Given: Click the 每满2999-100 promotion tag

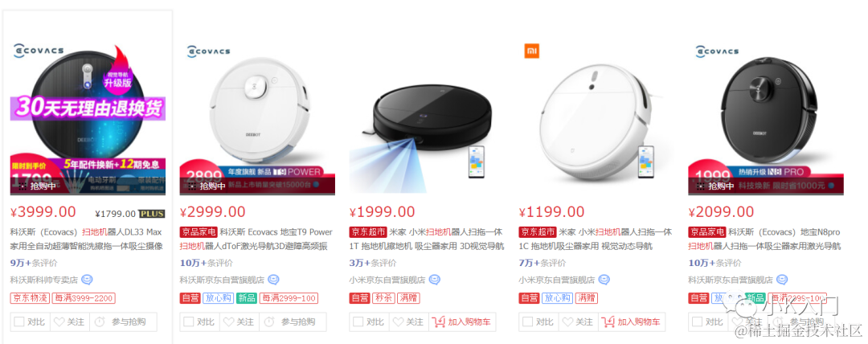Looking at the screenshot, I should point(289,298).
